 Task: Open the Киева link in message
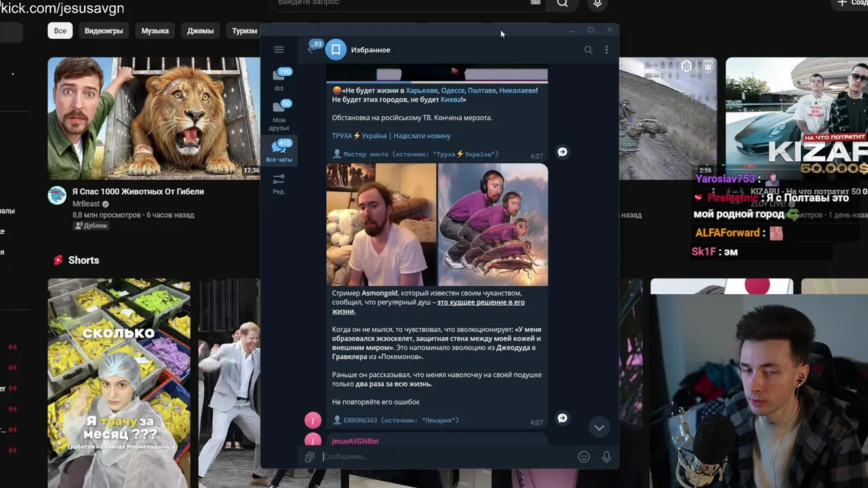452,100
